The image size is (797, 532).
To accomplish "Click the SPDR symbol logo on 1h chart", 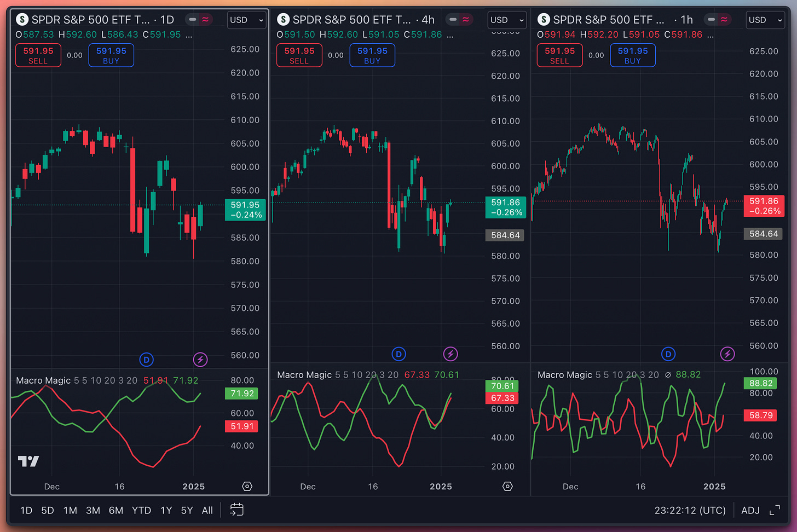I will click(x=544, y=20).
